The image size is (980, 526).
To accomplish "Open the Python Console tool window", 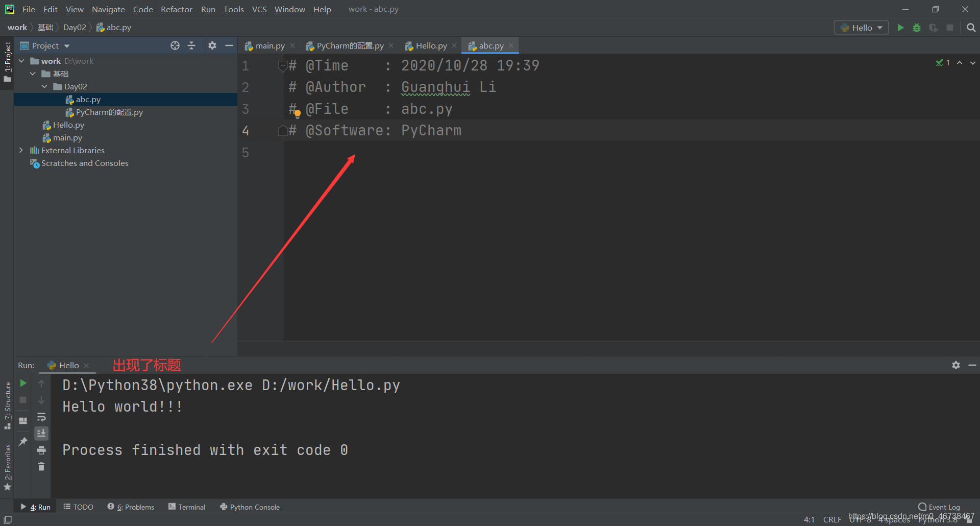I will (x=250, y=507).
